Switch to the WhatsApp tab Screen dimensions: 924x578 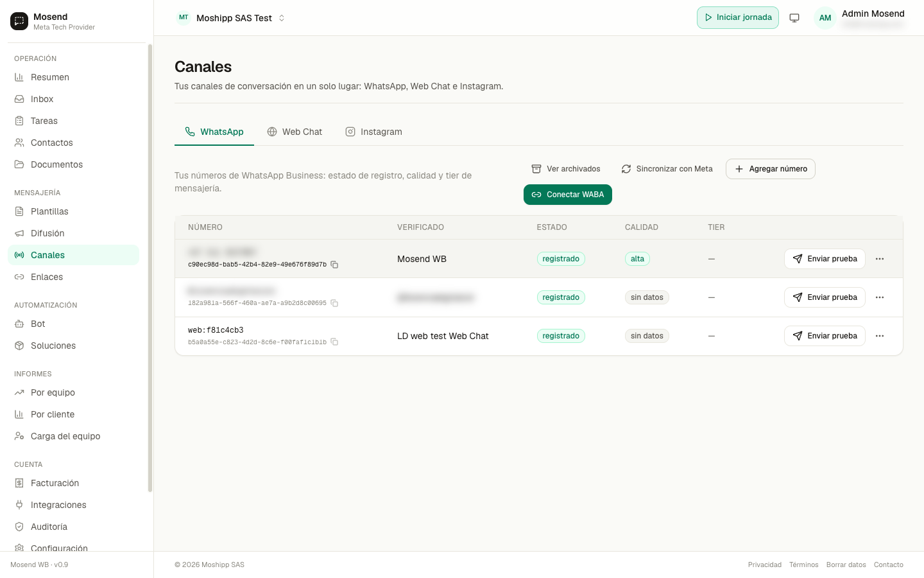[214, 132]
